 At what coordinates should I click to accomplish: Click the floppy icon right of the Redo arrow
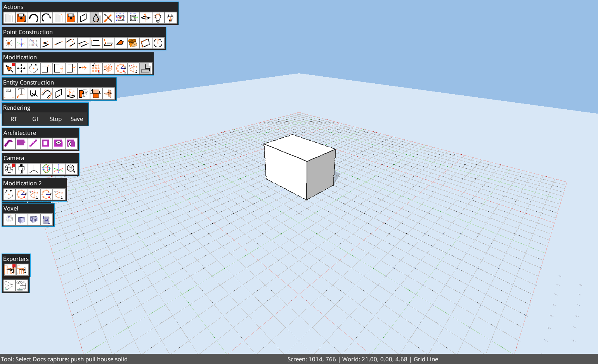pyautogui.click(x=71, y=18)
